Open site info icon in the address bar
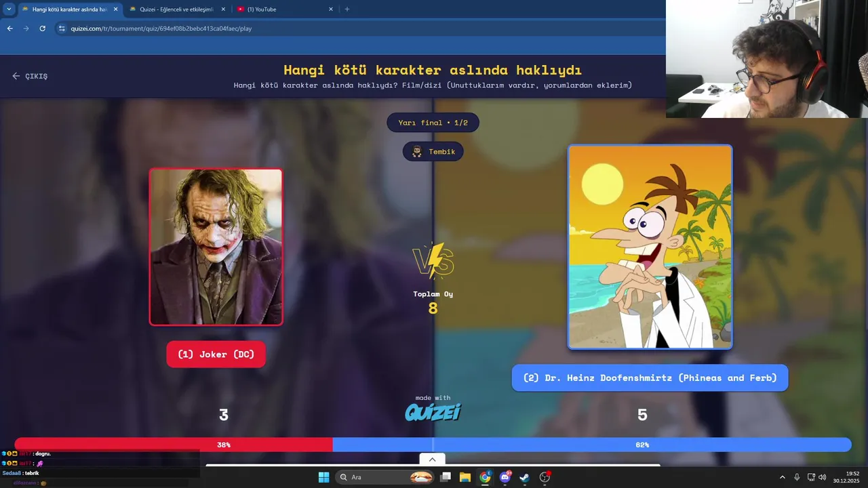This screenshot has width=868, height=488. click(x=62, y=28)
